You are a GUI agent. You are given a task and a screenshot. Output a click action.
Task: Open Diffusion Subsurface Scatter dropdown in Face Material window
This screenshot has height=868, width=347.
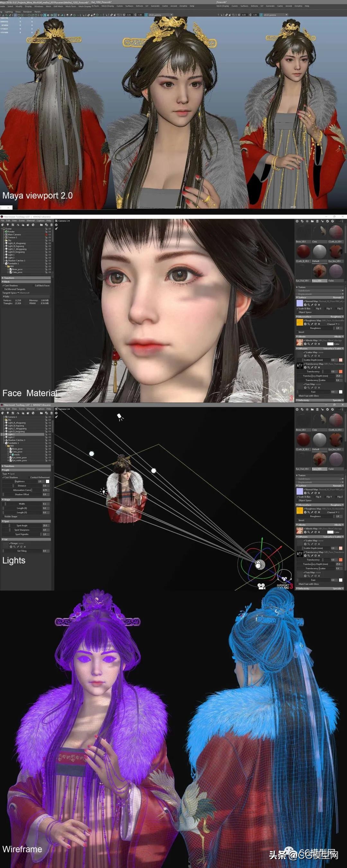click(333, 349)
